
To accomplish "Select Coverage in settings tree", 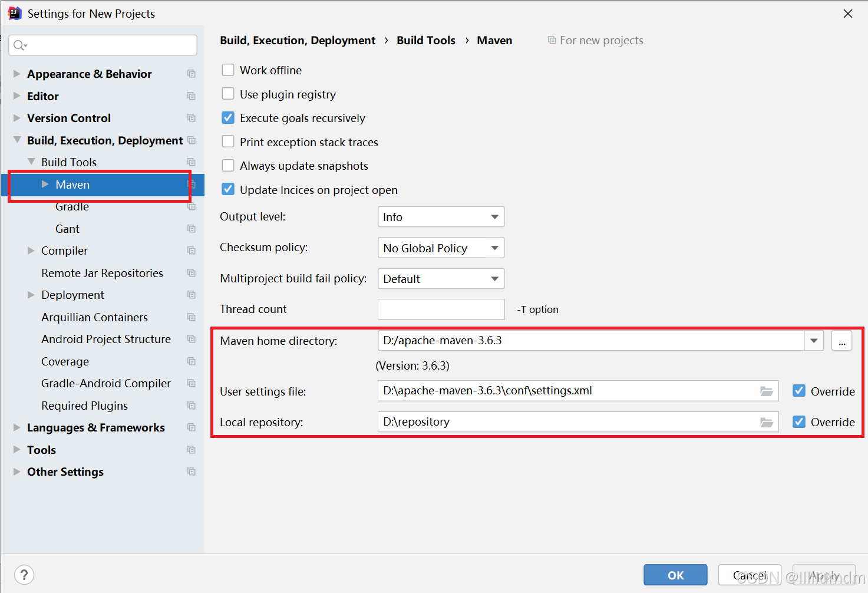I will [65, 361].
